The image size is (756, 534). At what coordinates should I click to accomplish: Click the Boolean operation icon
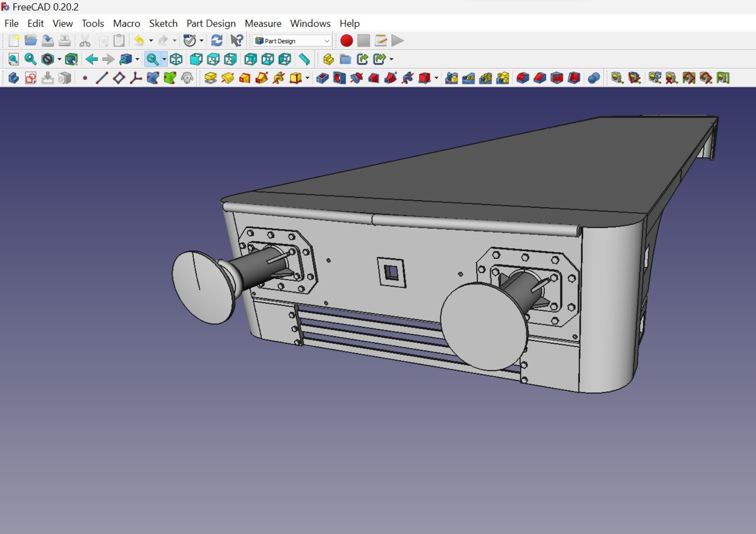tap(593, 78)
